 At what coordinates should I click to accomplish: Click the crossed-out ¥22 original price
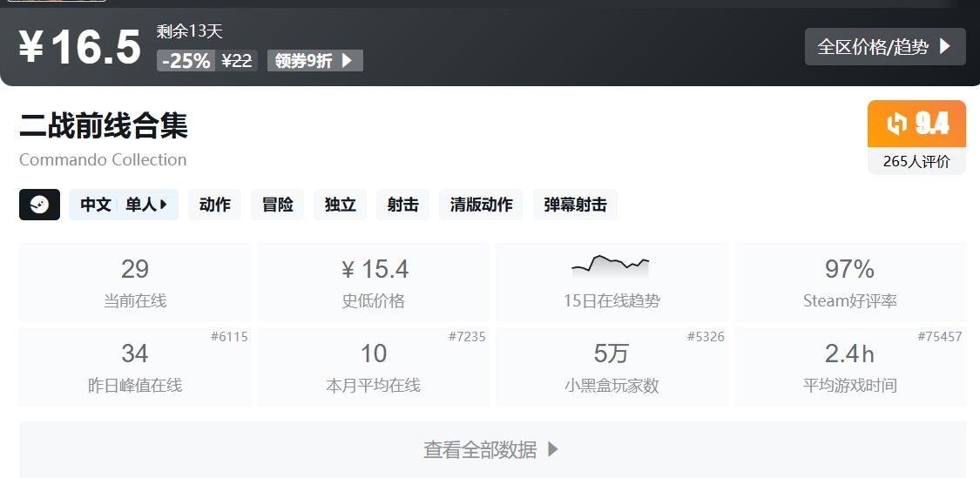coord(237,61)
